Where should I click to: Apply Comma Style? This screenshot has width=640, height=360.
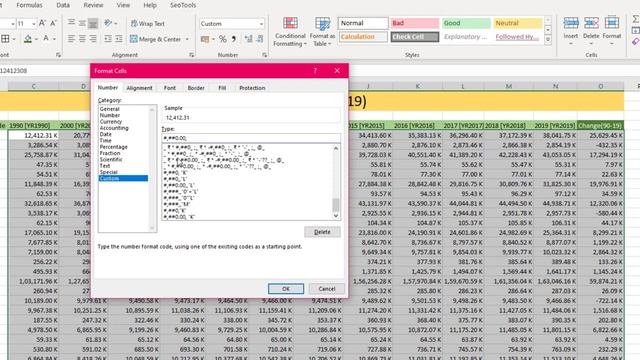[x=234, y=39]
